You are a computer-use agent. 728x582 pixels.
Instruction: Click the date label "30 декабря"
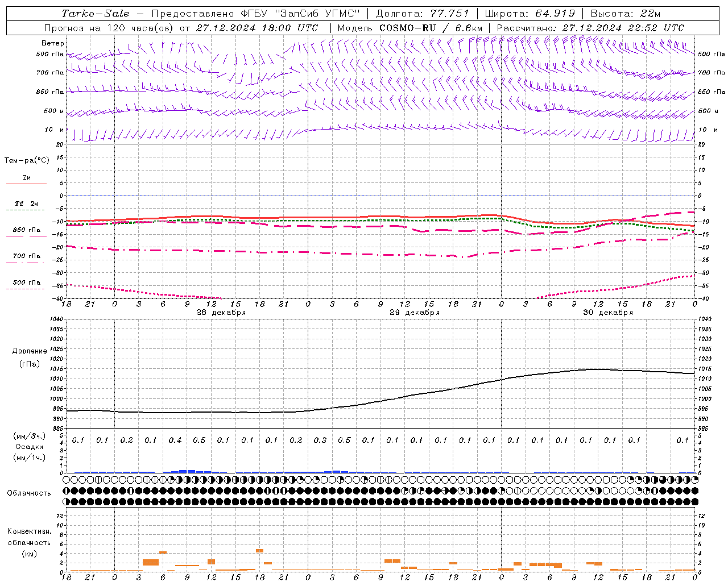(x=608, y=313)
